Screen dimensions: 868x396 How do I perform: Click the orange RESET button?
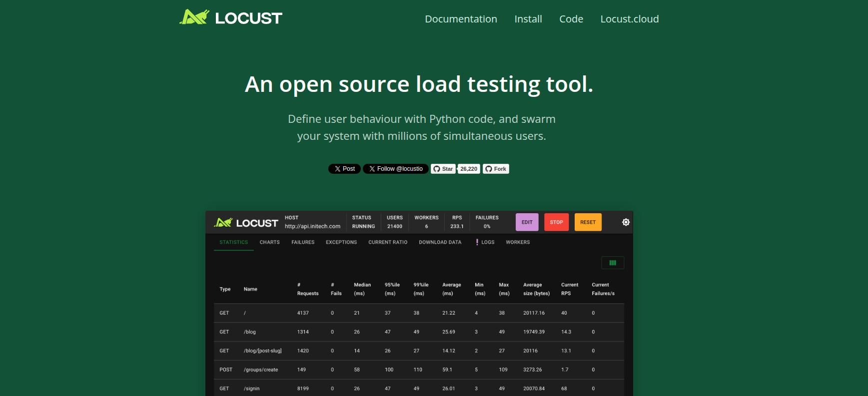pos(588,222)
